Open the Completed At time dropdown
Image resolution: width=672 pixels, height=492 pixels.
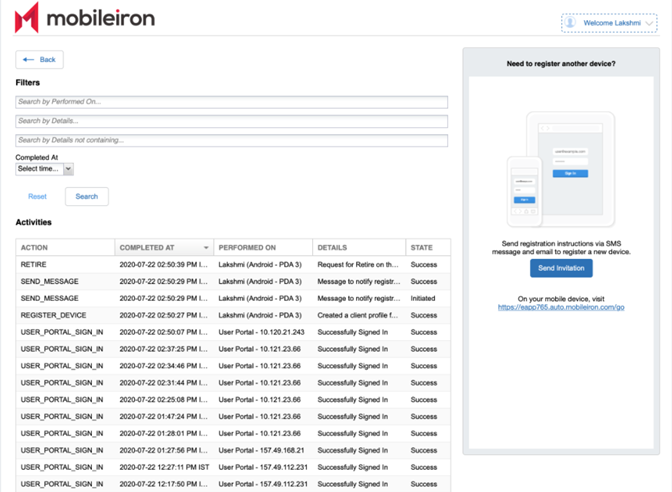44,169
